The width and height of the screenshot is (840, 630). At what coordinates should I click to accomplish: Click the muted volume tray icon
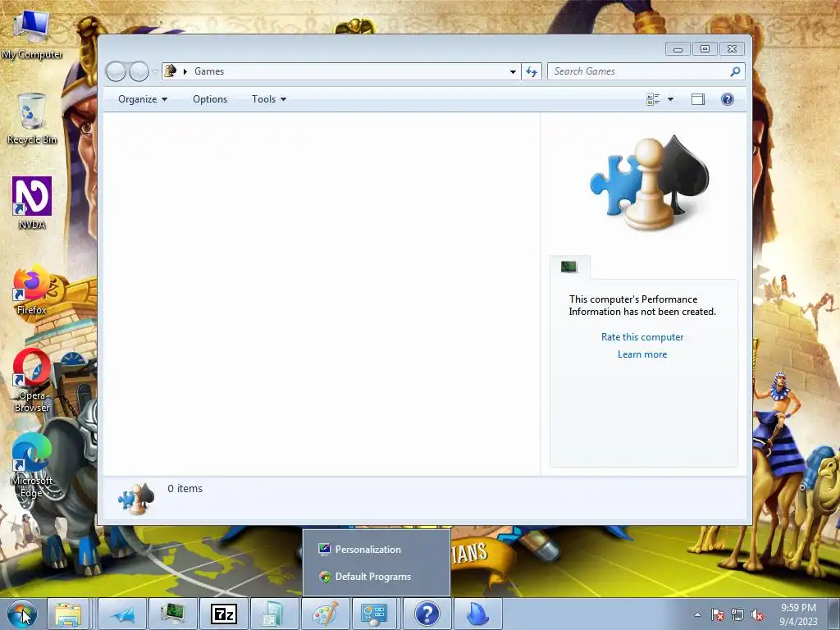click(757, 614)
